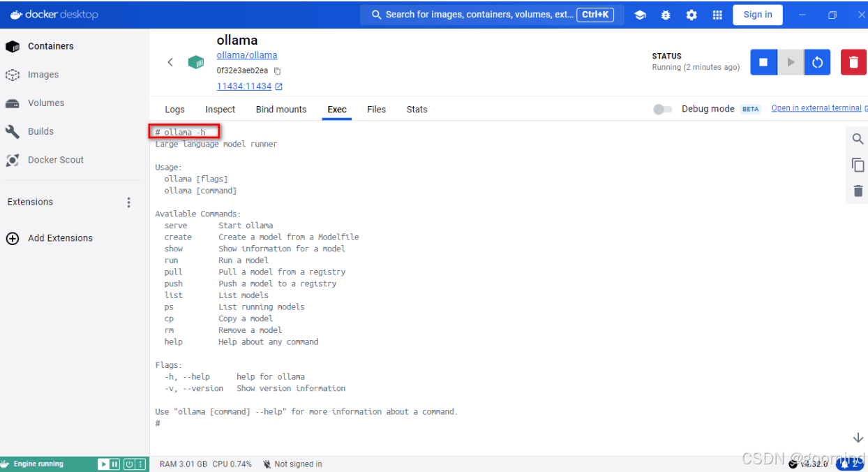Clear the terminal with trash icon
This screenshot has width=868, height=472.
pyautogui.click(x=858, y=191)
